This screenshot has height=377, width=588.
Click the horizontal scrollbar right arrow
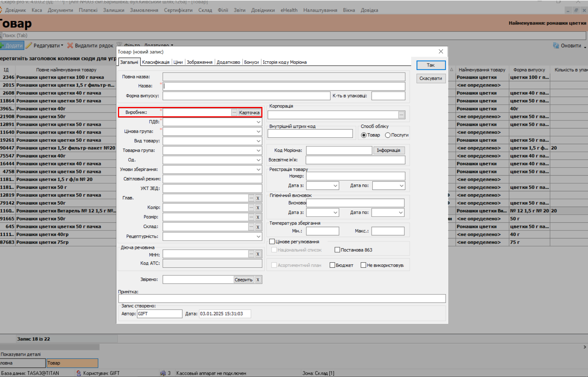click(x=585, y=347)
